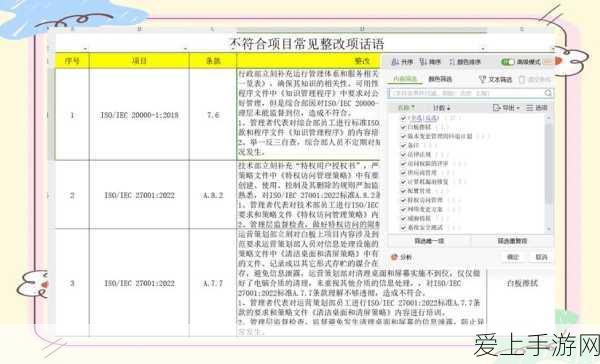This screenshot has width=600, height=364.
Task: Focus the filter search input field
Action: (470, 93)
